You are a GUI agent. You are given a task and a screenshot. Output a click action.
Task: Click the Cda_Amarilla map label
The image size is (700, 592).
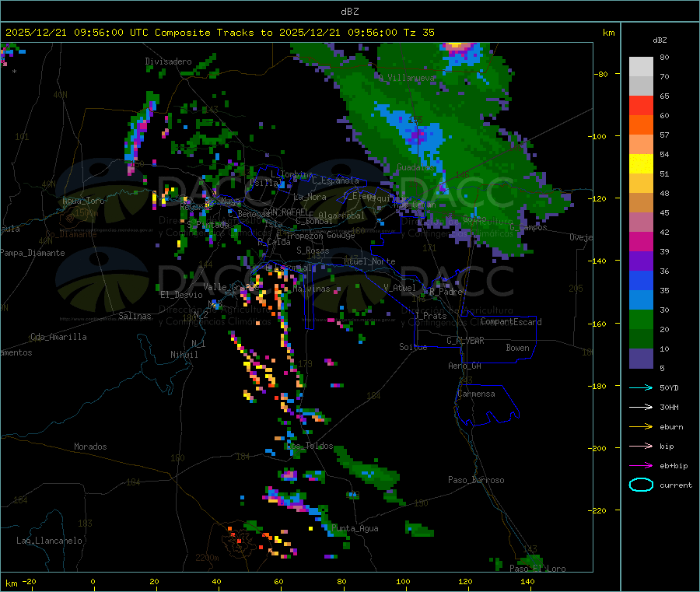pyautogui.click(x=58, y=337)
